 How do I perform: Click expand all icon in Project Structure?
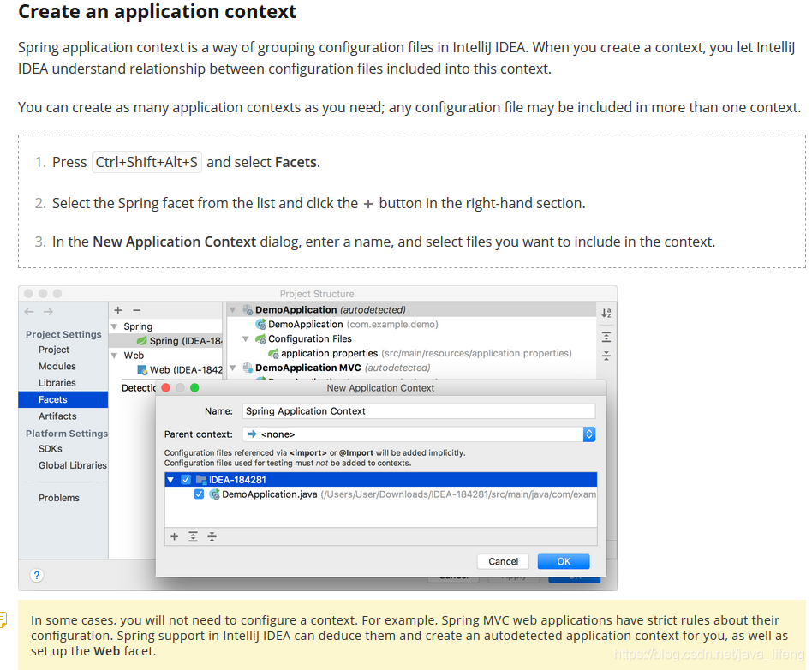click(x=606, y=338)
